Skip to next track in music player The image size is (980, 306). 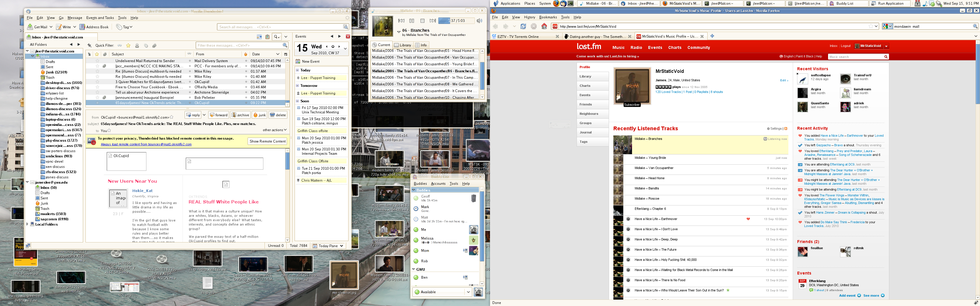(433, 21)
